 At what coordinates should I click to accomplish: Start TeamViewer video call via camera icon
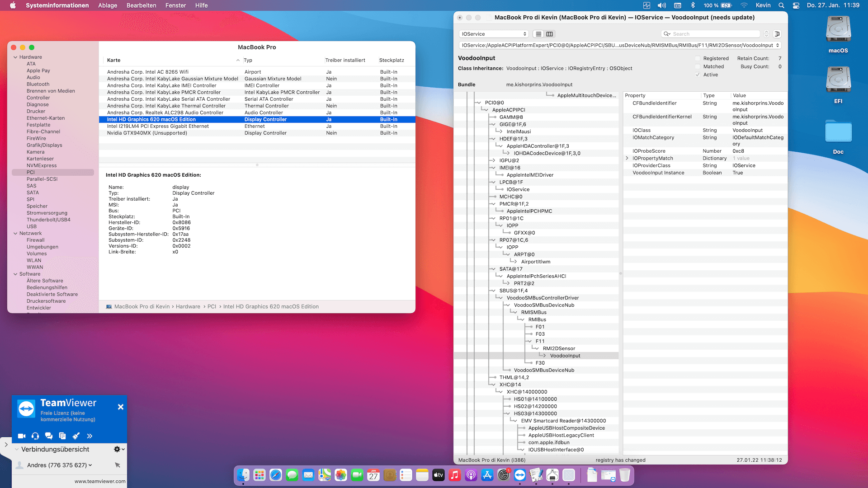click(22, 436)
